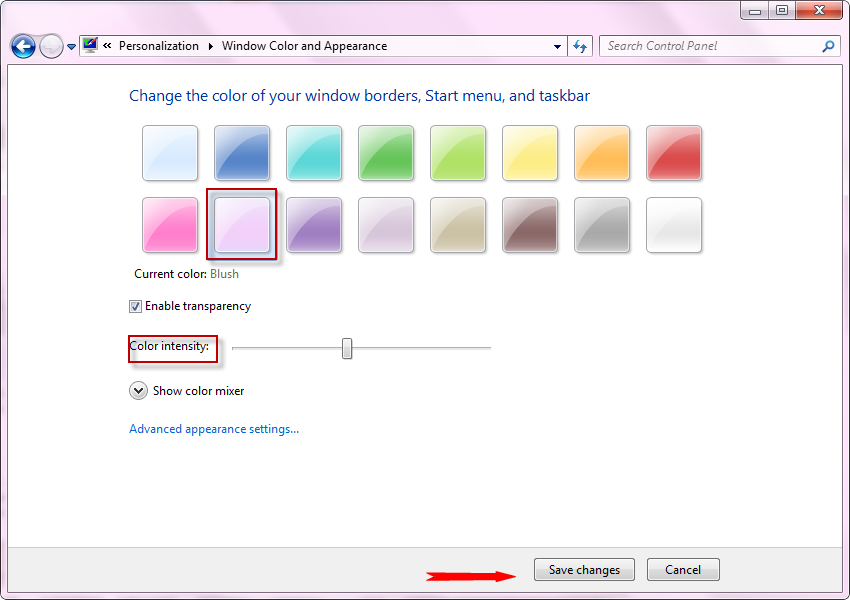Choose the Pumpkin orange swatch

point(602,153)
